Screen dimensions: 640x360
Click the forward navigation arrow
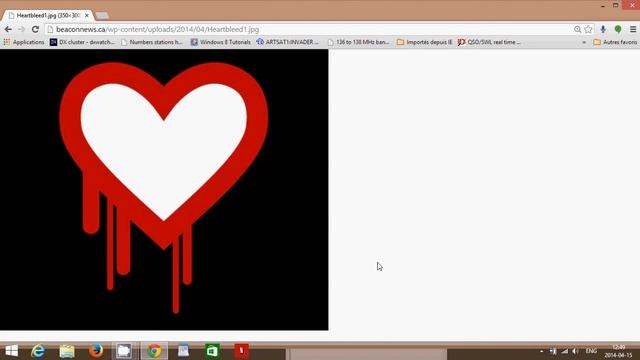point(22,29)
